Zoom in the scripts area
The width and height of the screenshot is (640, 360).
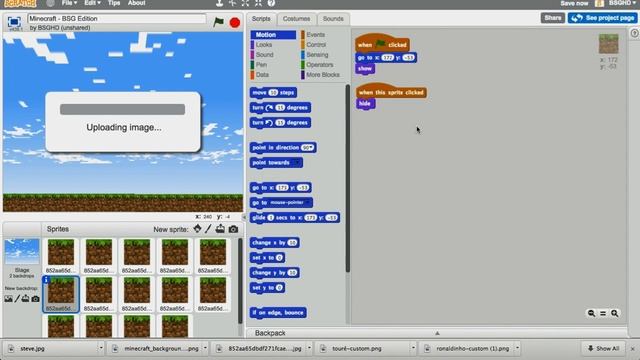[615, 313]
